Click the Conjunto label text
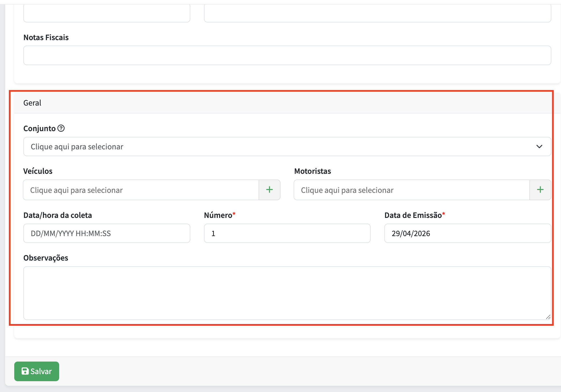The image size is (561, 392). tap(39, 129)
